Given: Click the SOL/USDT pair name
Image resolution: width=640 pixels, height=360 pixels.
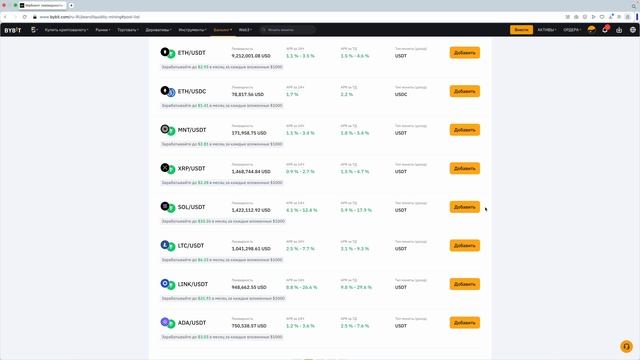Looking at the screenshot, I should pos(191,207).
